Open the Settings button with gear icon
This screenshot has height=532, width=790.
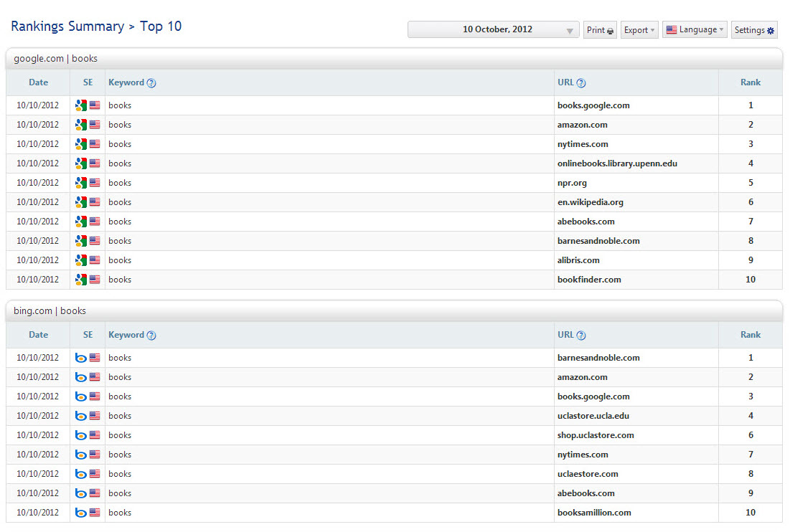coord(754,30)
